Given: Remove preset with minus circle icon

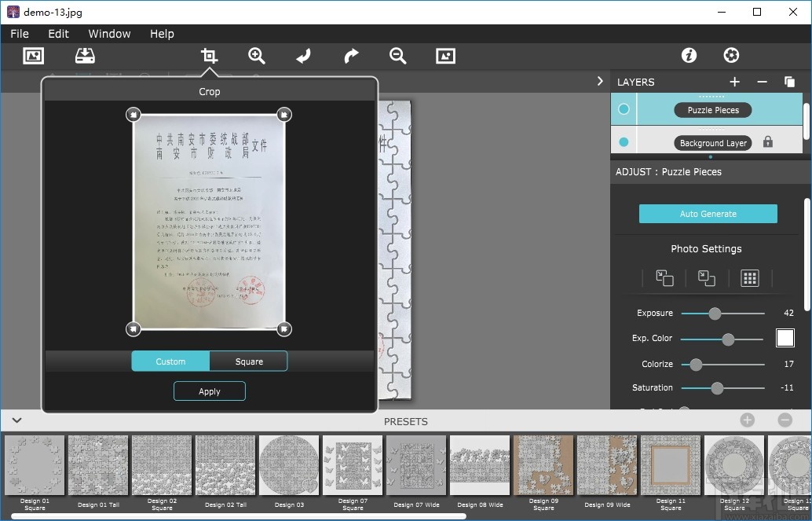Looking at the screenshot, I should [785, 420].
